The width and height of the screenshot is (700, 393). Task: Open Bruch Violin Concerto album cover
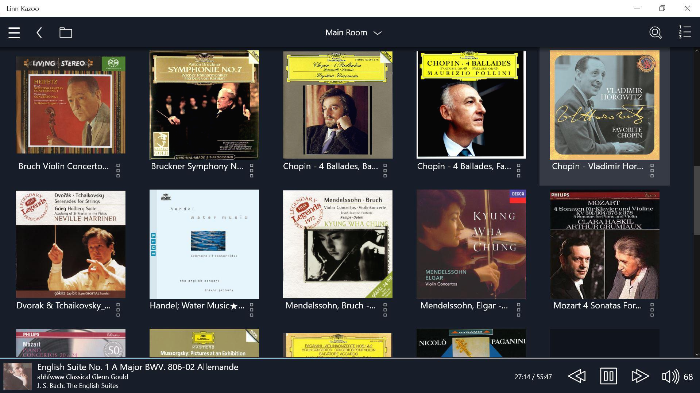pyautogui.click(x=71, y=105)
